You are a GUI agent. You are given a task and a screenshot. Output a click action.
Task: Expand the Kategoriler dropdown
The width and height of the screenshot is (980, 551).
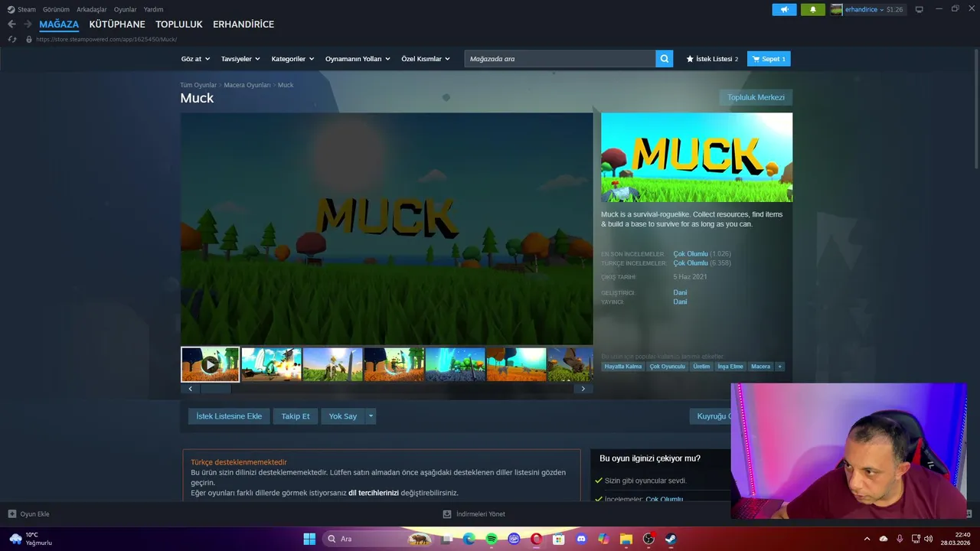tap(292, 59)
